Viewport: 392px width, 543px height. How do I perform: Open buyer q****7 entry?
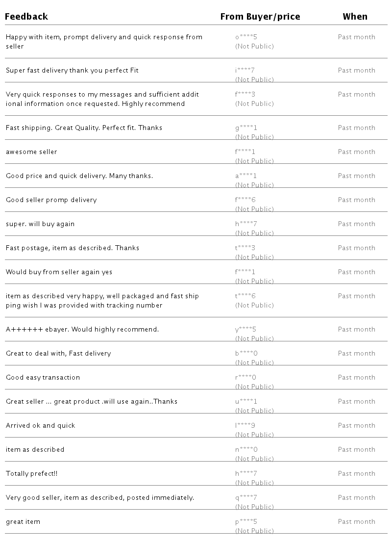[246, 498]
